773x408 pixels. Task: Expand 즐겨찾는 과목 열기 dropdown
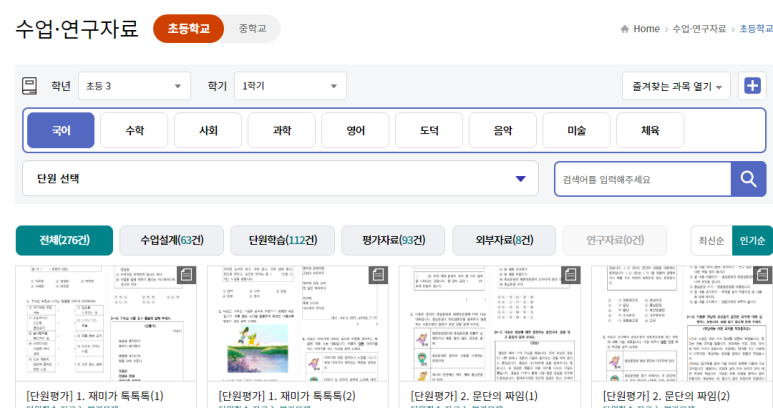tap(676, 86)
